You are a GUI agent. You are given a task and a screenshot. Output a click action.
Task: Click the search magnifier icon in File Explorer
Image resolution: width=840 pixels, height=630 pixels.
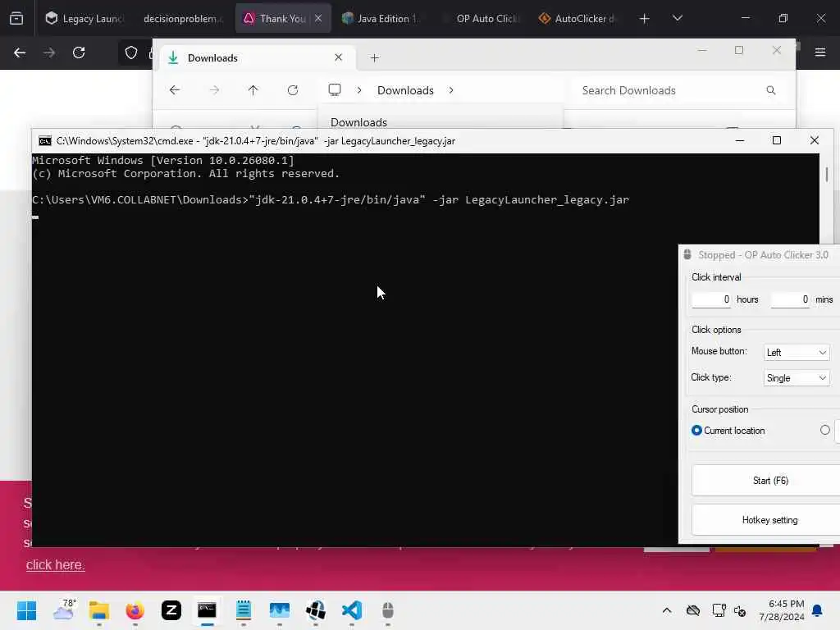(771, 90)
